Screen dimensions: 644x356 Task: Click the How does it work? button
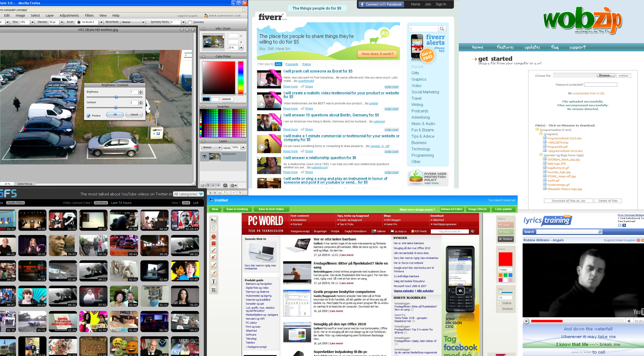coord(377,54)
